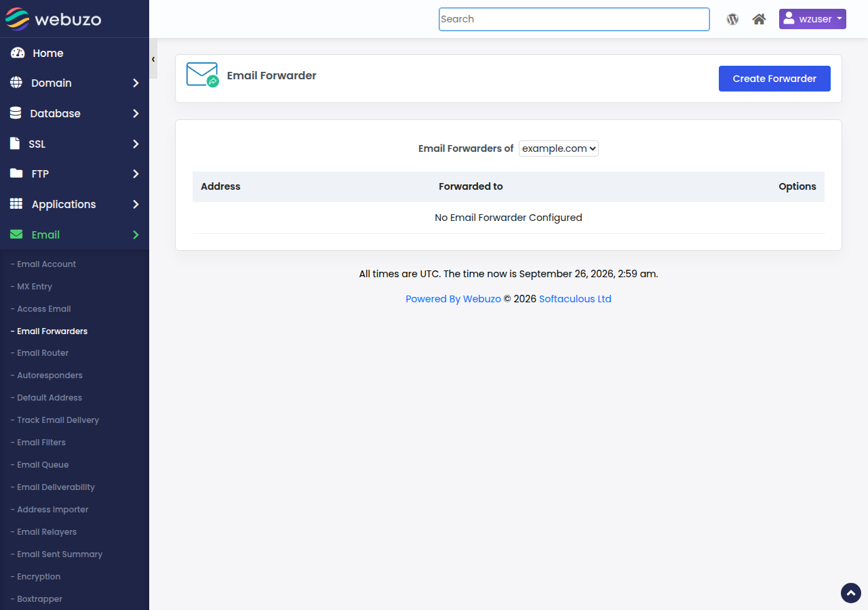The height and width of the screenshot is (610, 868).
Task: Click the Database stack icon
Action: click(16, 113)
